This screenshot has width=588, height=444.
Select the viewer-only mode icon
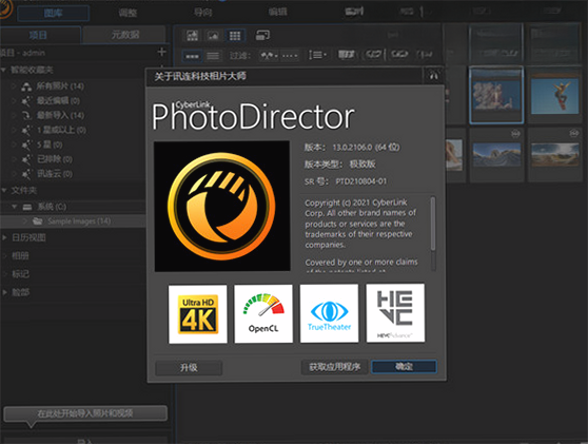click(x=213, y=36)
